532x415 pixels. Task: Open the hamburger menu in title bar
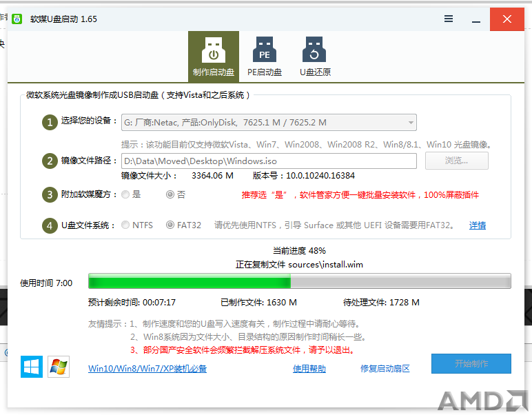click(x=449, y=19)
